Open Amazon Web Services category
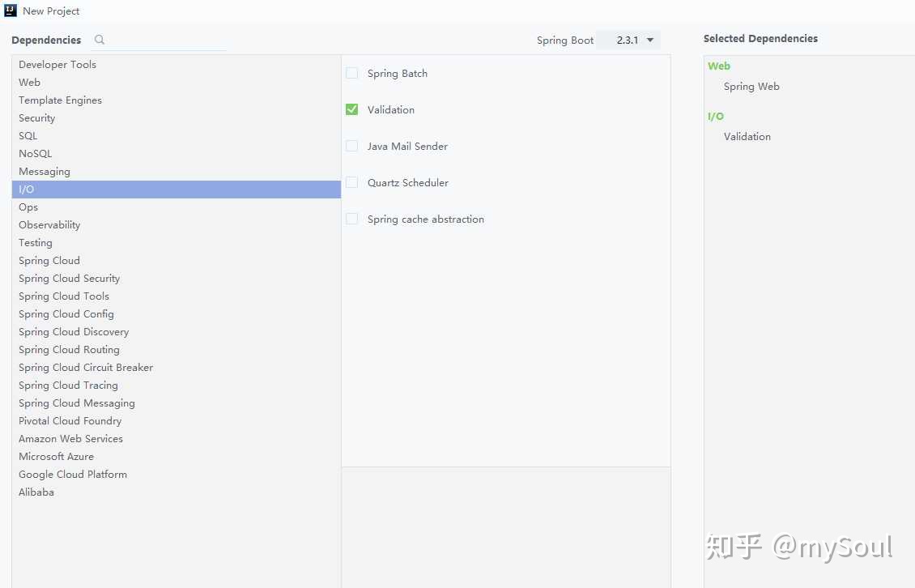 click(x=177, y=438)
